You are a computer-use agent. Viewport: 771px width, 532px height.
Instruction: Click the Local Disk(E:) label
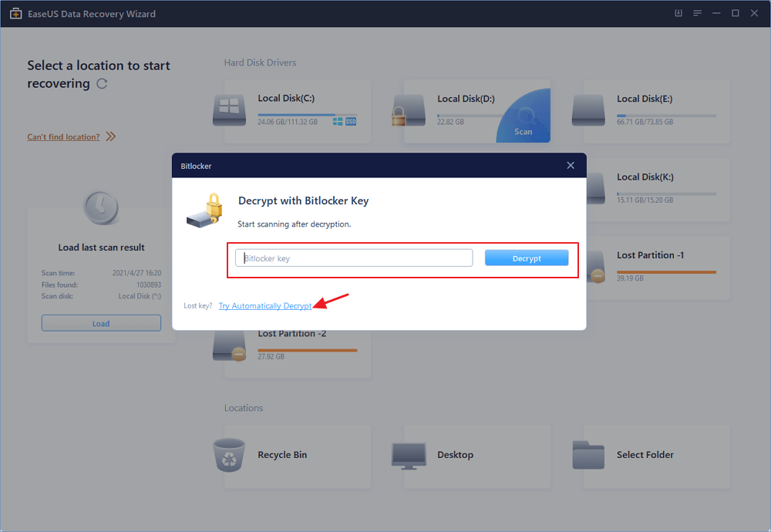click(645, 99)
